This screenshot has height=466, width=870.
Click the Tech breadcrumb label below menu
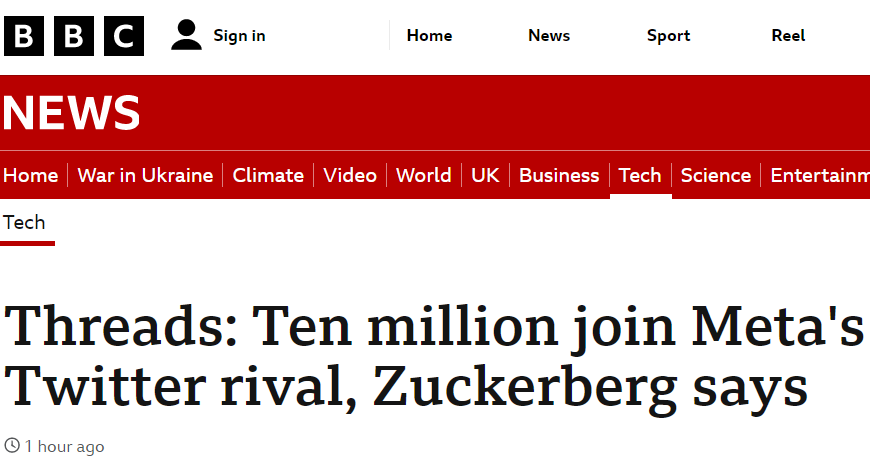coord(24,223)
